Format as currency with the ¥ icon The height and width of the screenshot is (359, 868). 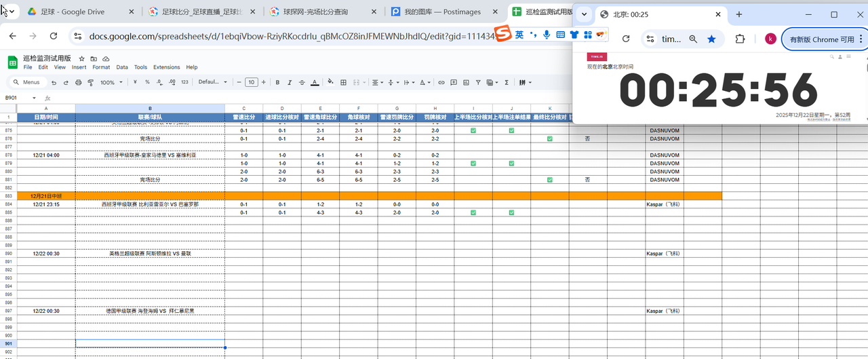pyautogui.click(x=136, y=82)
